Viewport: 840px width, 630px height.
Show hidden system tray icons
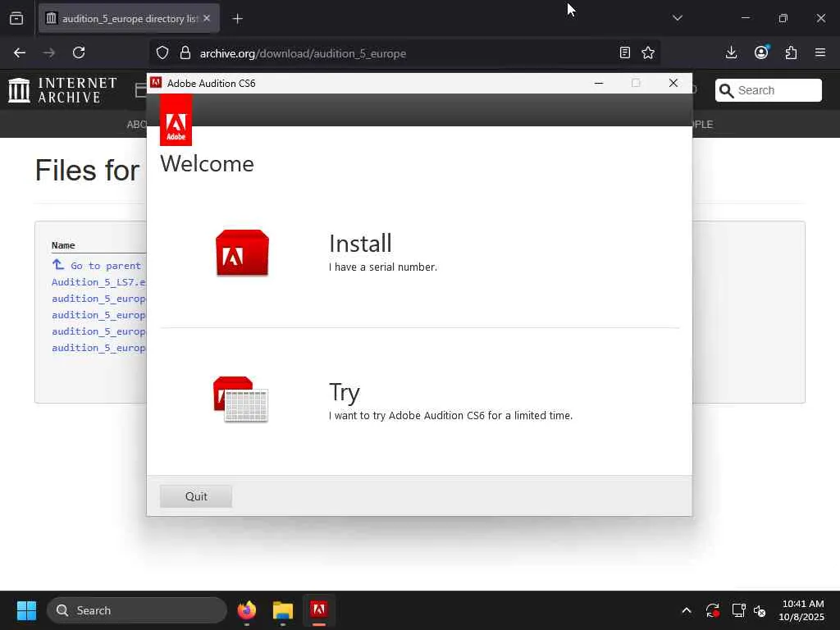[x=687, y=610]
